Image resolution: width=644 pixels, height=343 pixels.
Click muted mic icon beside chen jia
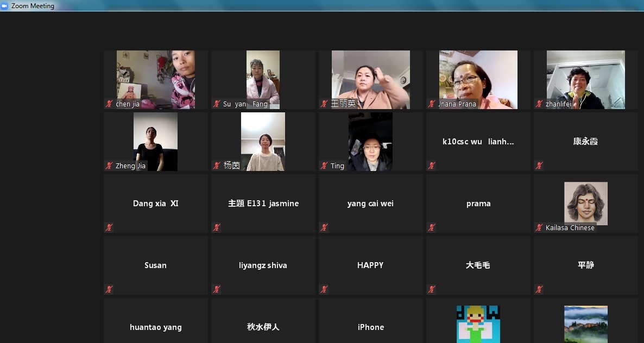click(109, 104)
